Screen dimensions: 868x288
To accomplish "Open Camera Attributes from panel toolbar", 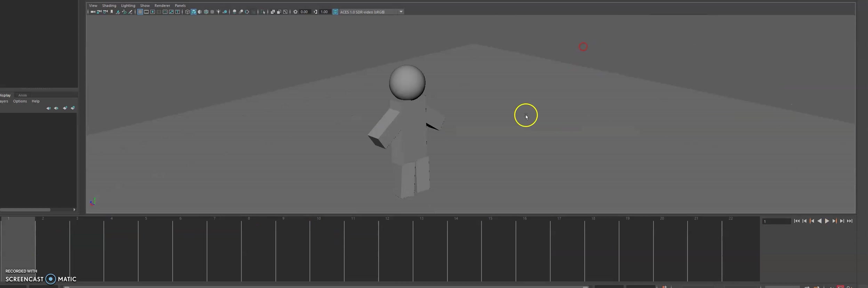I will click(105, 12).
